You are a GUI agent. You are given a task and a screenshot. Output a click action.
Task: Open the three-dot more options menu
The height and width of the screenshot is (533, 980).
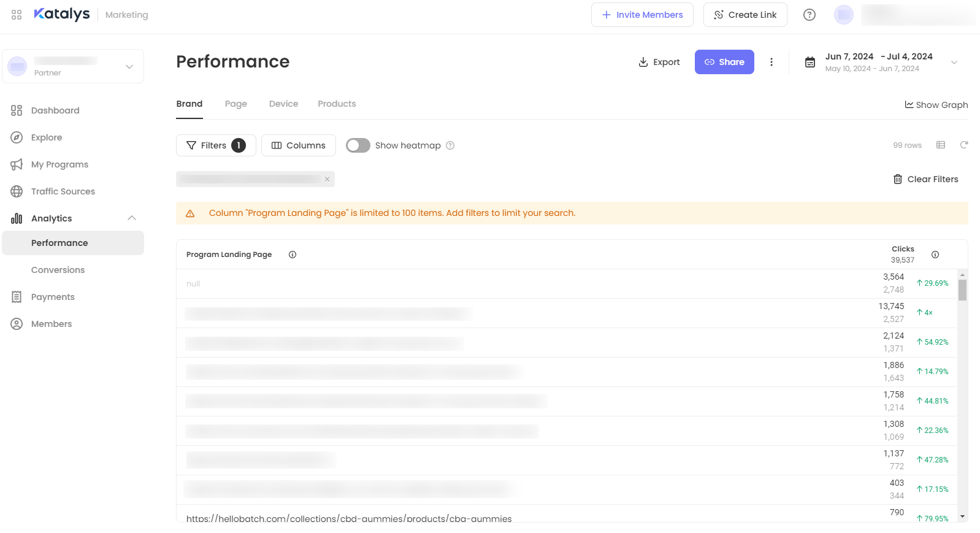[x=771, y=62]
